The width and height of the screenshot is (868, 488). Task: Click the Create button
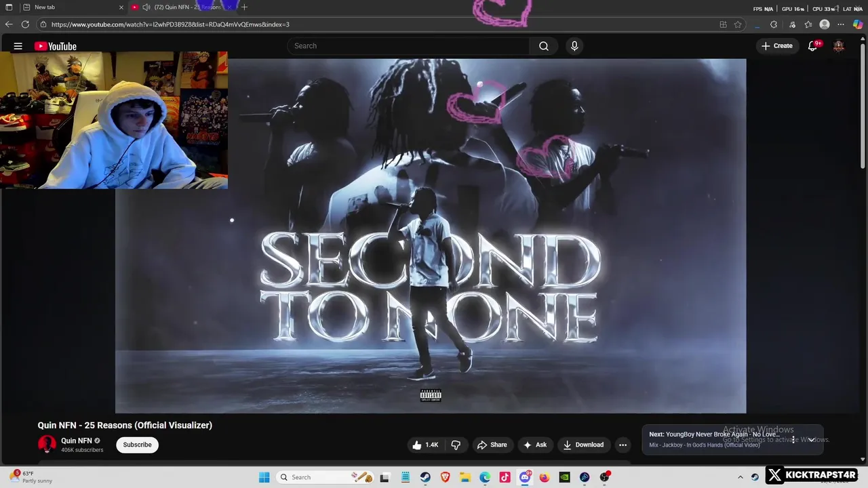pos(777,46)
